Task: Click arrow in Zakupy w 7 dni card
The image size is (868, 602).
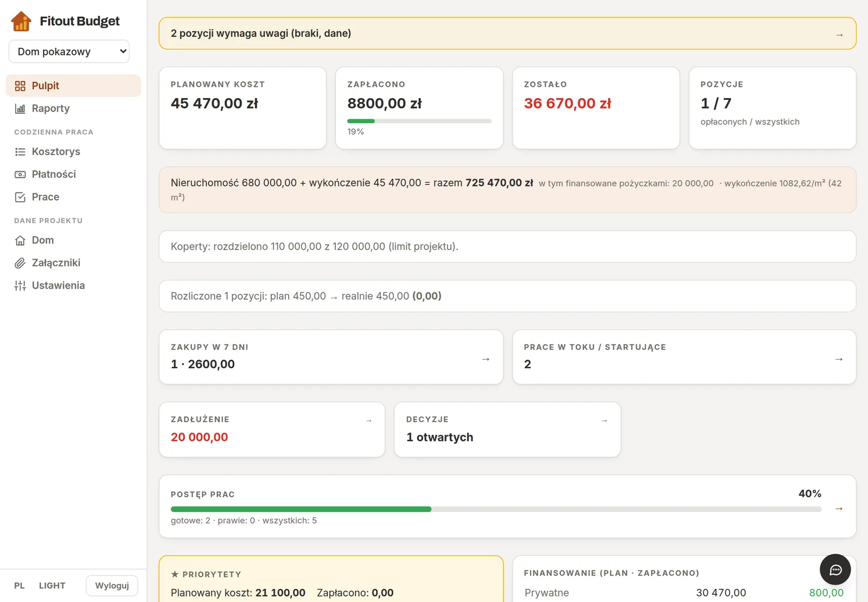Action: (x=486, y=359)
